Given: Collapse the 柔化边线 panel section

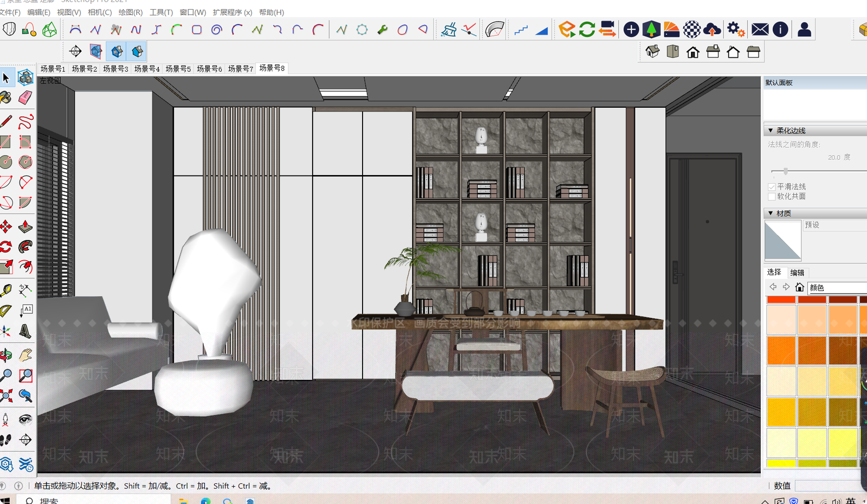Looking at the screenshot, I should point(771,131).
